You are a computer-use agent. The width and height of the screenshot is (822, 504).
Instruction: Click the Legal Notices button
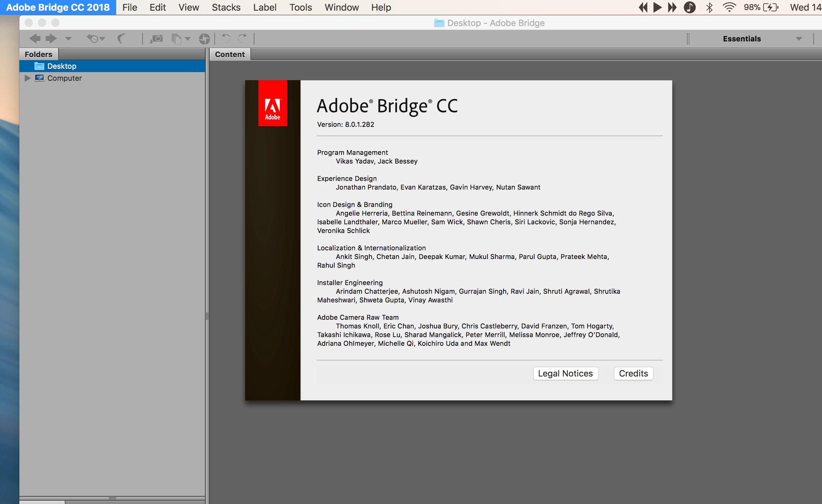pyautogui.click(x=565, y=373)
